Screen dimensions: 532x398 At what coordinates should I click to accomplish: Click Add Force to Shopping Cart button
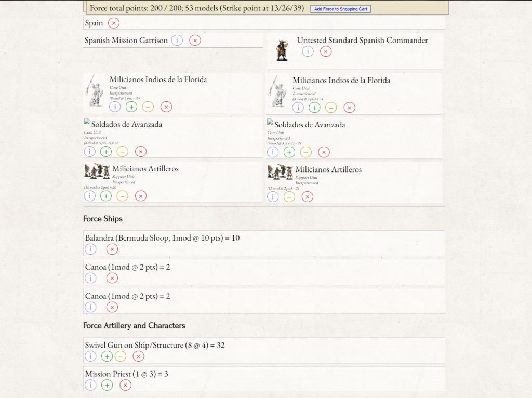[340, 9]
